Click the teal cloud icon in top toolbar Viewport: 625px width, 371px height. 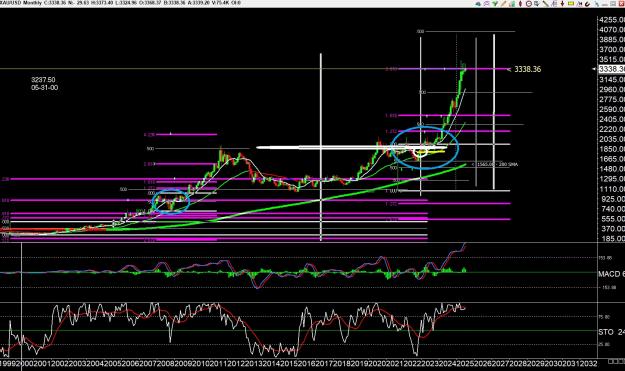[478, 4]
